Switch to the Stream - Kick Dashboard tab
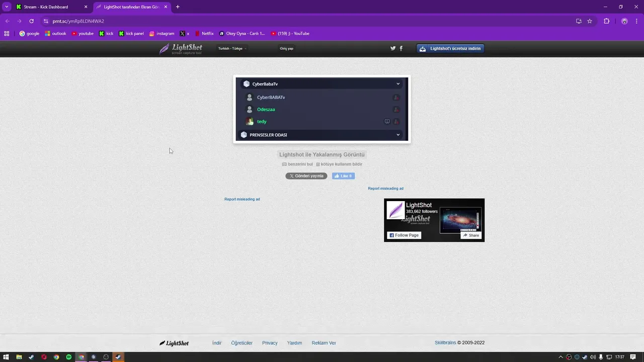The width and height of the screenshot is (644, 362). (52, 7)
